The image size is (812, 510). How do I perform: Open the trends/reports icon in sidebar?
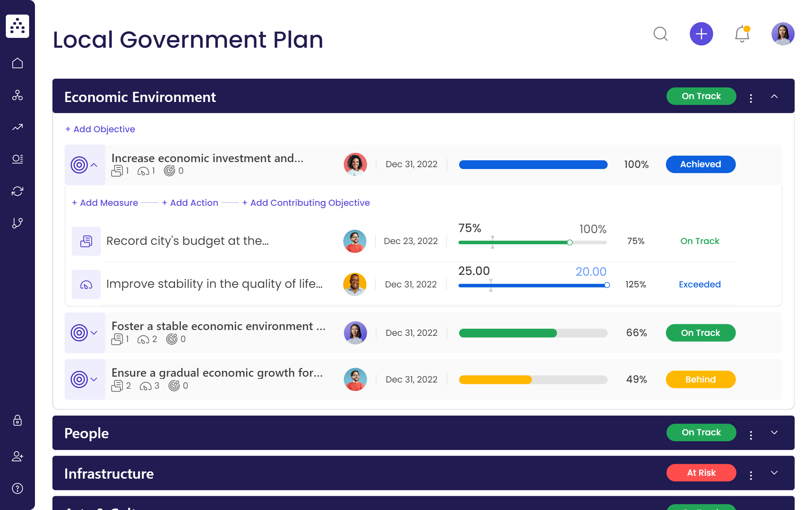pos(17,127)
